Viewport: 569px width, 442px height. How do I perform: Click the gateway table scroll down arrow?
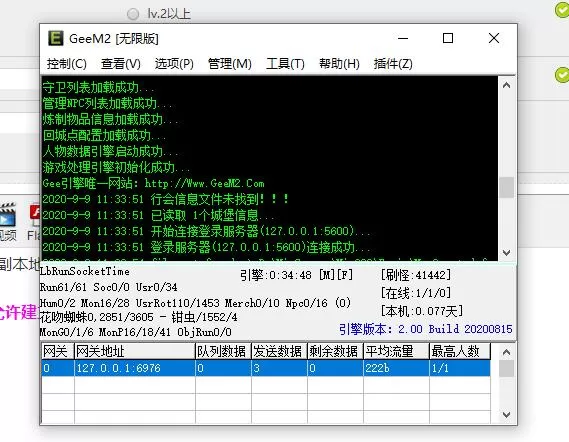pos(507,414)
